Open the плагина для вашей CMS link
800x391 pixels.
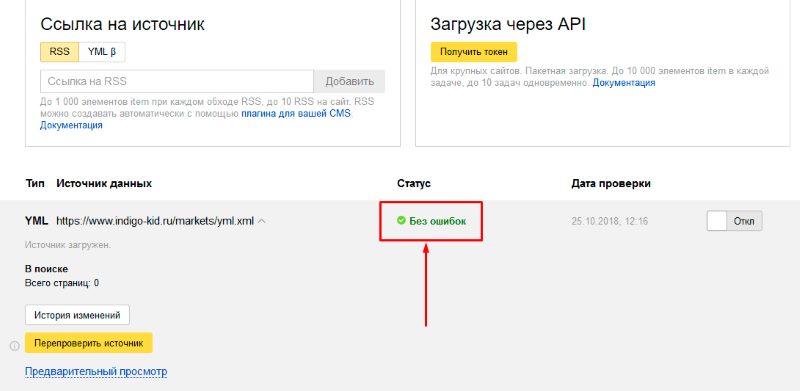point(296,113)
